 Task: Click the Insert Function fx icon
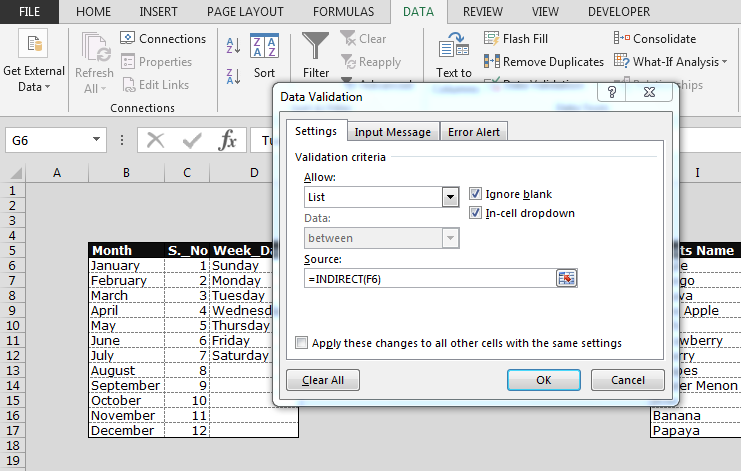228,140
